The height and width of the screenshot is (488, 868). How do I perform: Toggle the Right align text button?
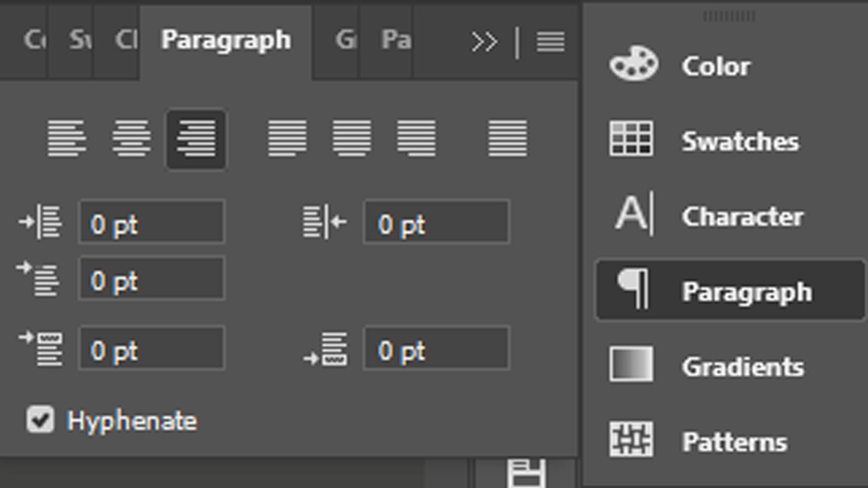(x=196, y=139)
